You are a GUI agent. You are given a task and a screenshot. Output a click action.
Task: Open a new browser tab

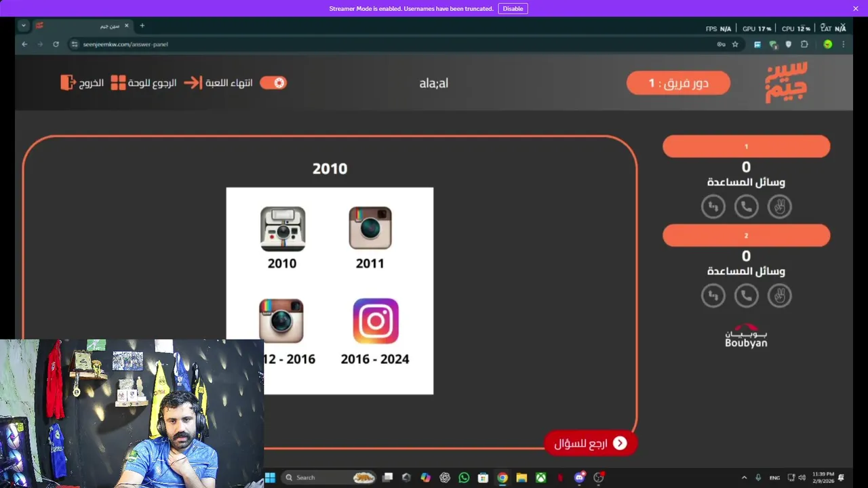coord(142,26)
